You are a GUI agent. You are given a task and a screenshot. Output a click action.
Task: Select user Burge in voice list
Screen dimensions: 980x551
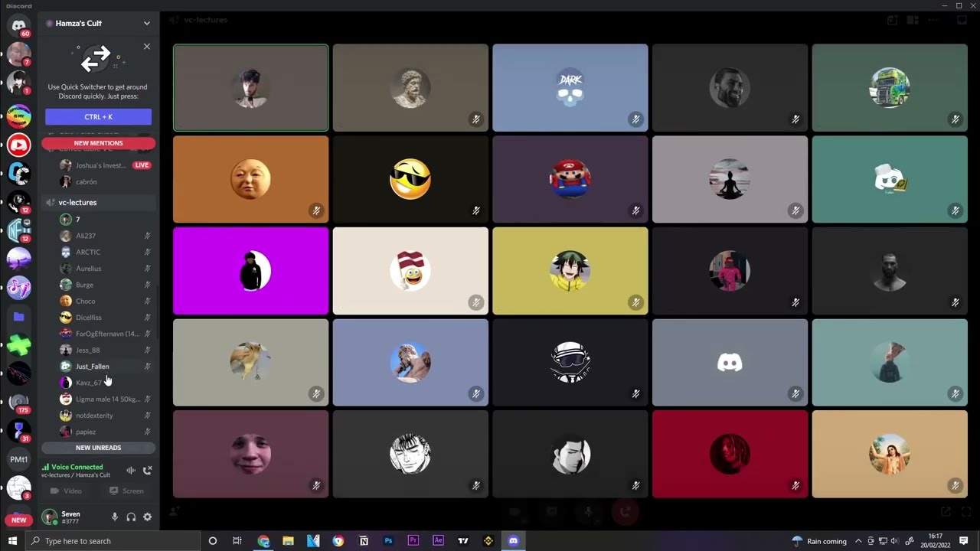[x=104, y=285]
